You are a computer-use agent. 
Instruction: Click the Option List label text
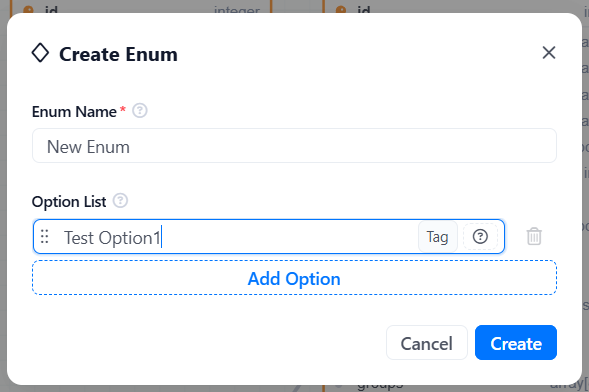click(x=69, y=202)
